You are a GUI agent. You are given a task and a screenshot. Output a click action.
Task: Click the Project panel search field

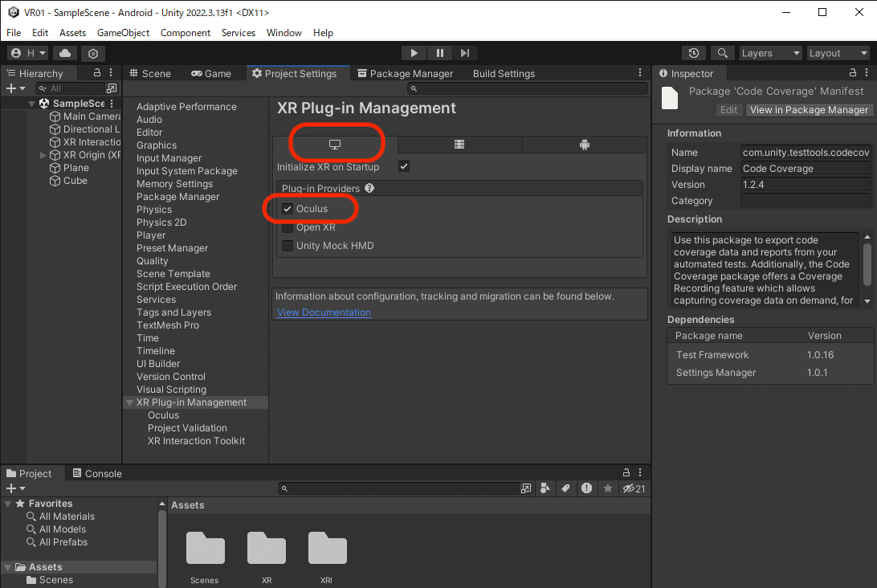(x=399, y=488)
